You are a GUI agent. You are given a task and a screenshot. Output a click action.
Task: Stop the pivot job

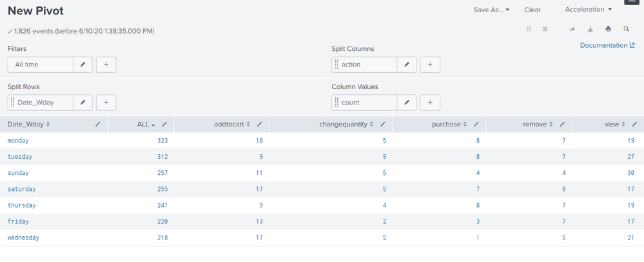545,29
